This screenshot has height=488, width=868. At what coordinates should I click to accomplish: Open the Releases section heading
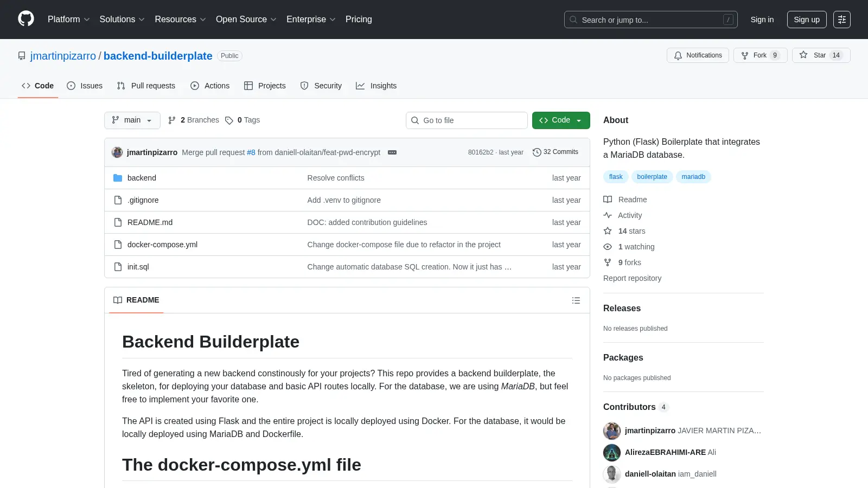[x=622, y=308]
